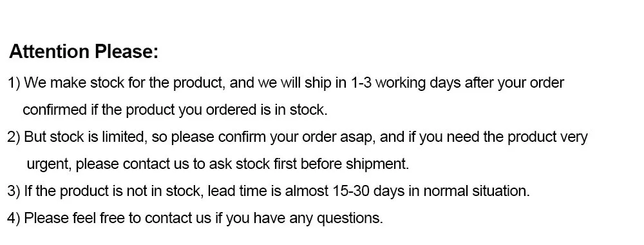Viewport: 644px width, 245px height.
Task: Click the words "in normal situation."
Action: [469, 191]
